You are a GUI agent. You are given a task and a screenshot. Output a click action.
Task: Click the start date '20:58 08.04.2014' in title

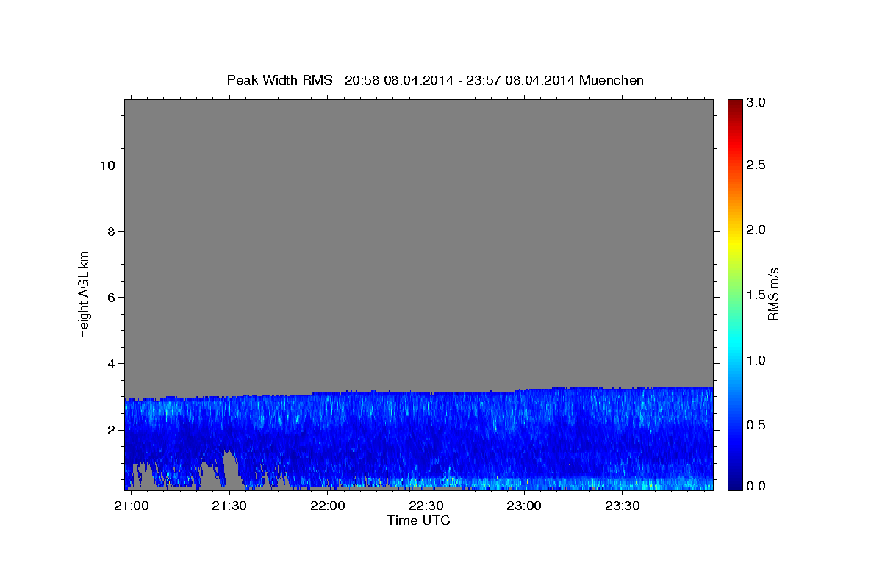398,80
